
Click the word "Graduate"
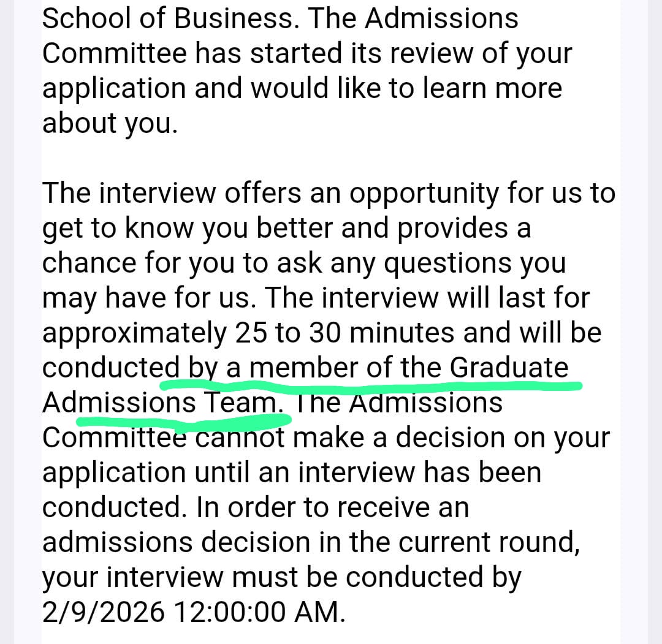coord(509,368)
